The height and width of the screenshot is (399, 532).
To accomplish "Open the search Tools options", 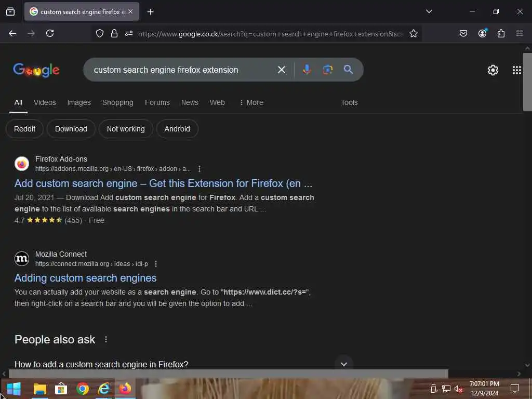I will (349, 102).
